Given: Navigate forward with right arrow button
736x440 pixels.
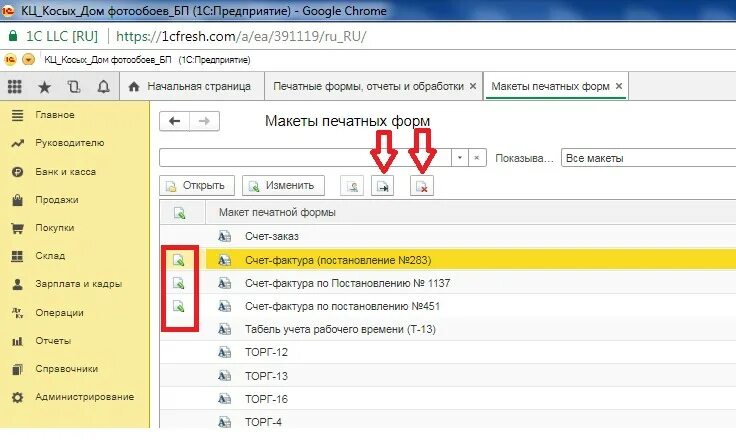Looking at the screenshot, I should coord(204,121).
